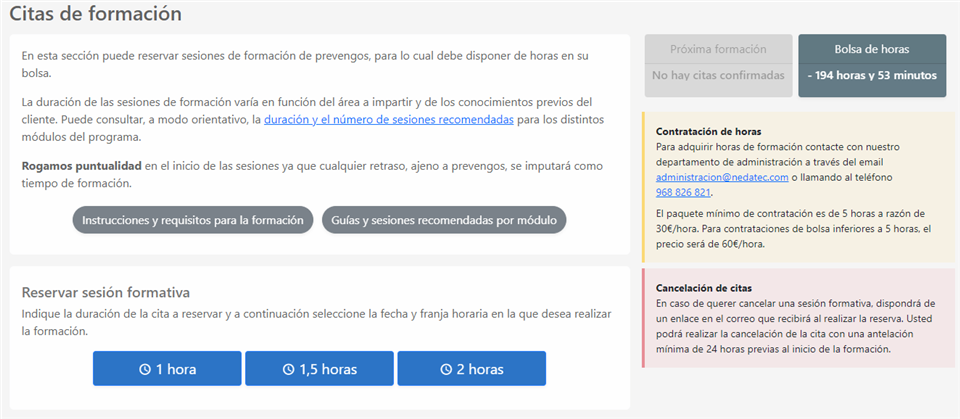This screenshot has width=960, height=419.
Task: Click the No hay citas confirmadas status
Action: point(718,75)
